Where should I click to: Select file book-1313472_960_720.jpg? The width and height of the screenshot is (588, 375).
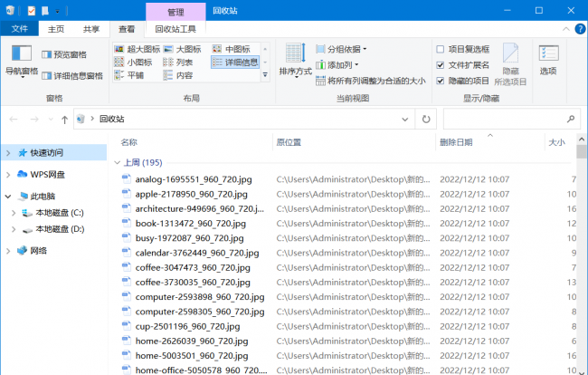(191, 224)
